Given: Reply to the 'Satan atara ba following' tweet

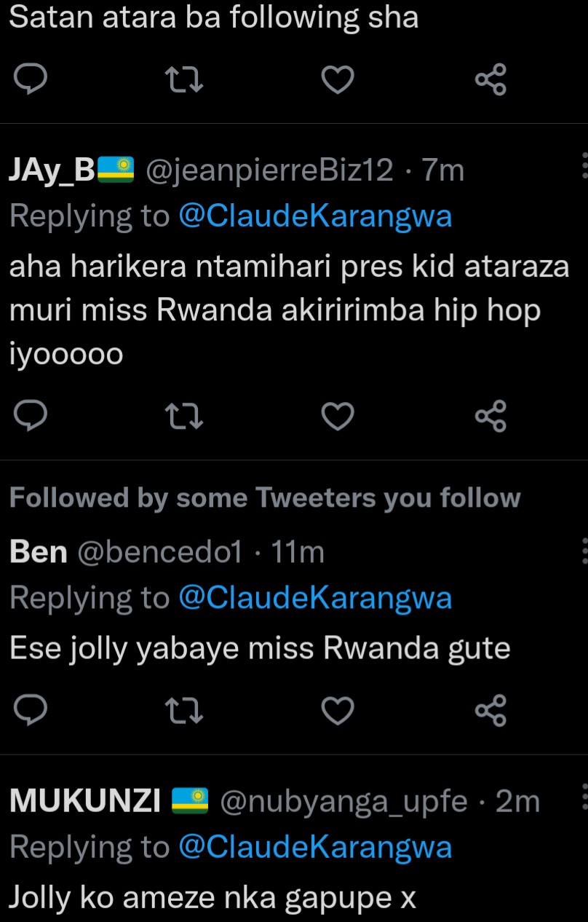Looking at the screenshot, I should point(31,79).
